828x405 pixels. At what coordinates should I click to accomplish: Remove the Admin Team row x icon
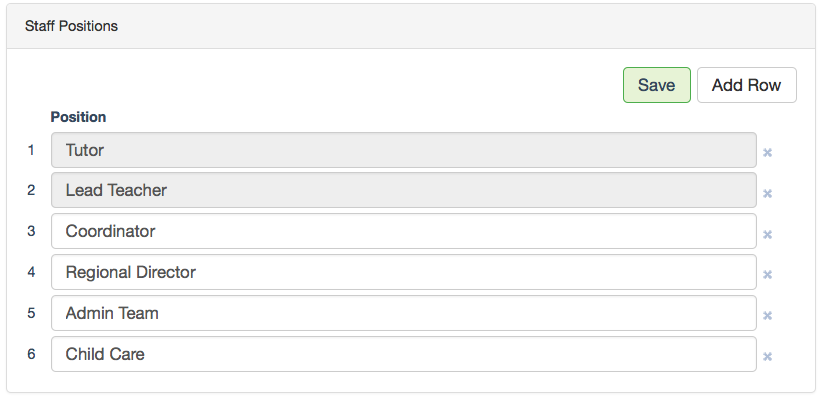pyautogui.click(x=768, y=316)
